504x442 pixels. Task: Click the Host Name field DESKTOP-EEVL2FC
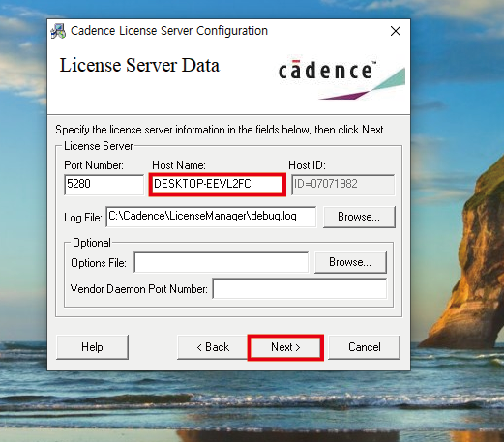click(x=218, y=185)
